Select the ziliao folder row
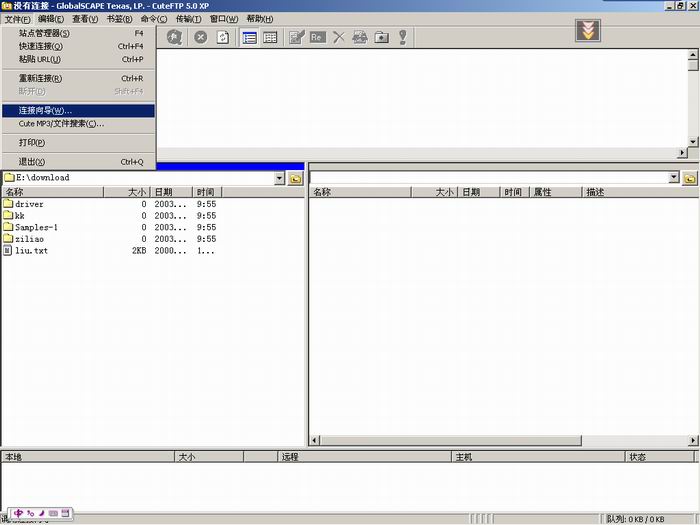The height and width of the screenshot is (525, 700). pos(109,239)
